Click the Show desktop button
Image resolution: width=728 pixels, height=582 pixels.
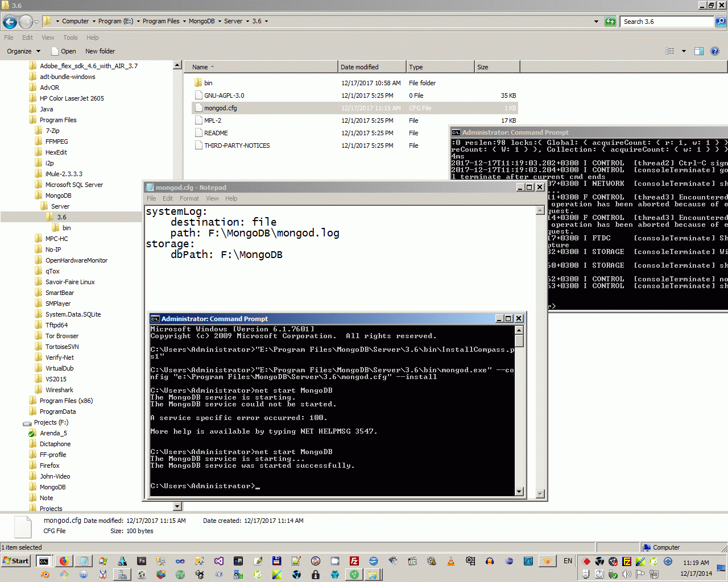[x=721, y=567]
